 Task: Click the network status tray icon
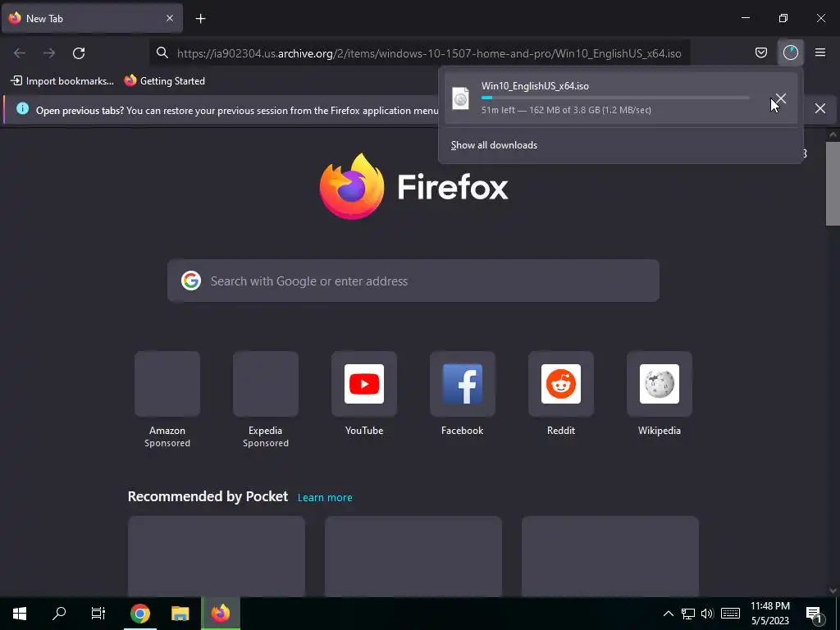click(688, 614)
